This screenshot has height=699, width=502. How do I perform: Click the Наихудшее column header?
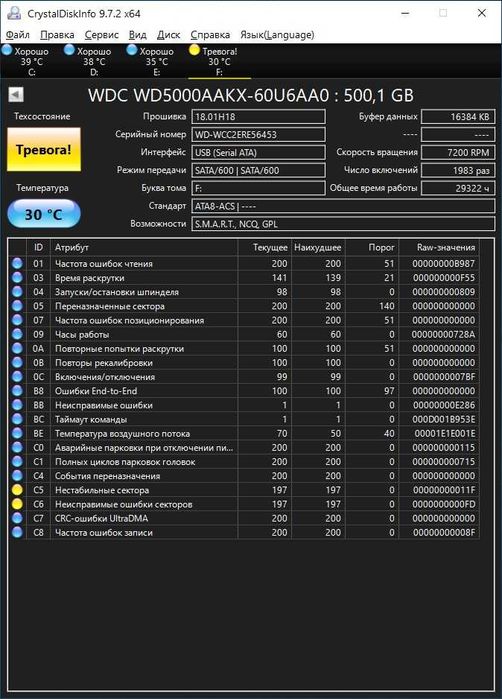pyautogui.click(x=318, y=247)
